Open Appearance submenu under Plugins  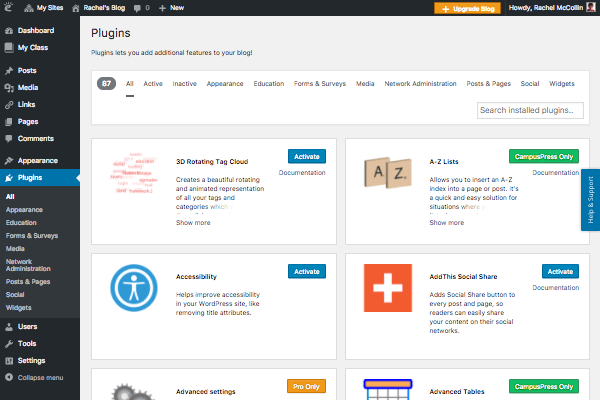[x=24, y=210]
